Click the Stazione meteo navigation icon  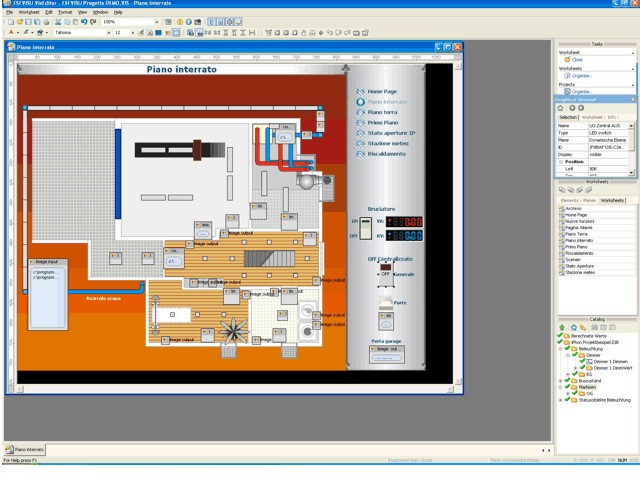(360, 144)
